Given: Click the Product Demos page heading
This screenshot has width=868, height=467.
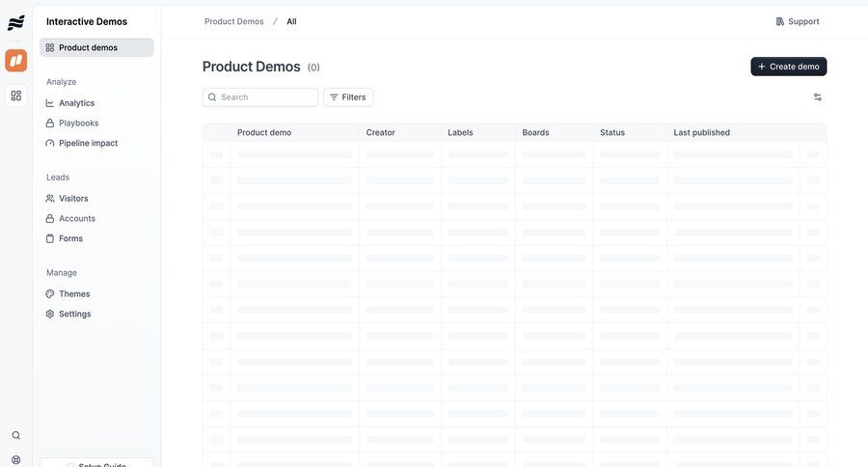Looking at the screenshot, I should (x=252, y=67).
